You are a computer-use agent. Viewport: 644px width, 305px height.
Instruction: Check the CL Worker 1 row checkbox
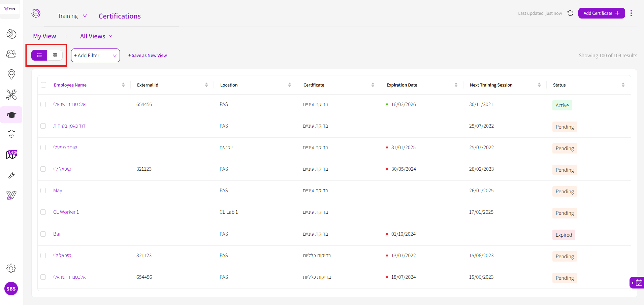(x=43, y=212)
